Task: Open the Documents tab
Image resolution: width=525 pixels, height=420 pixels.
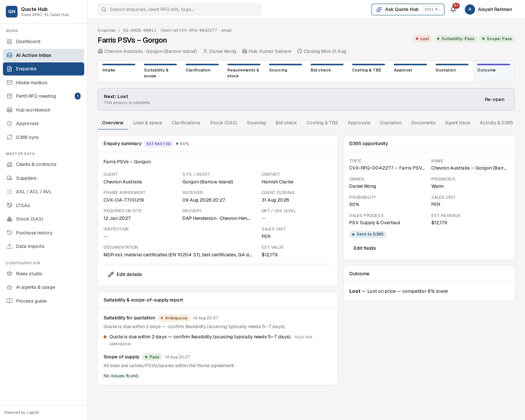Action: tap(423, 123)
